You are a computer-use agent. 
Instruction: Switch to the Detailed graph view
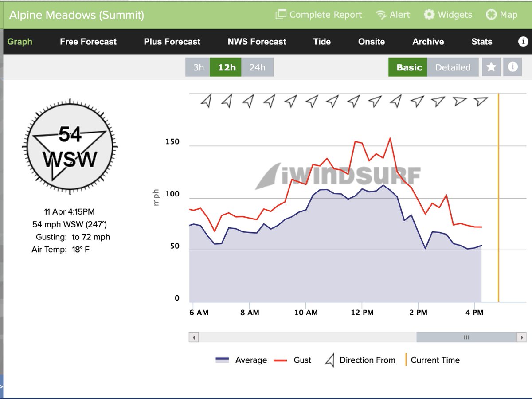(x=453, y=67)
